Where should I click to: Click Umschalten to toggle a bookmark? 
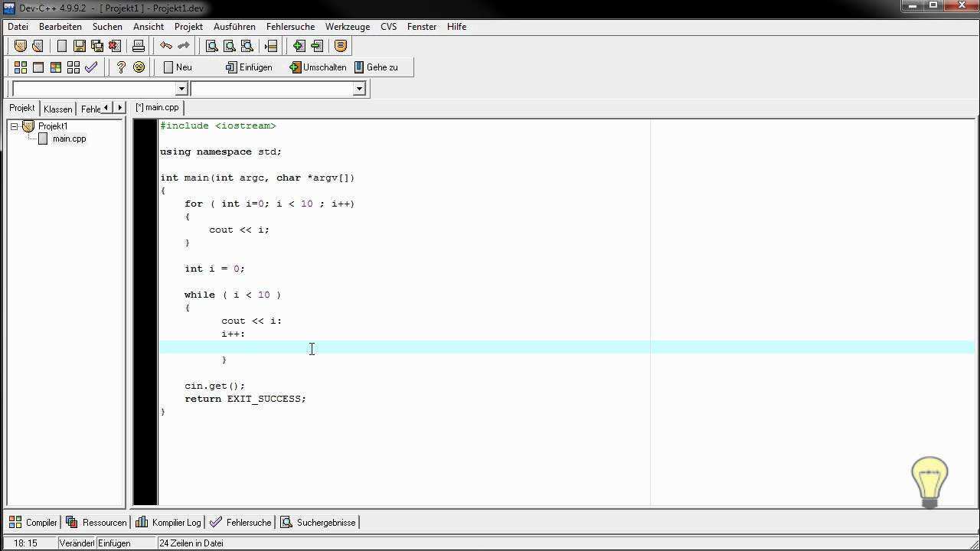click(318, 67)
